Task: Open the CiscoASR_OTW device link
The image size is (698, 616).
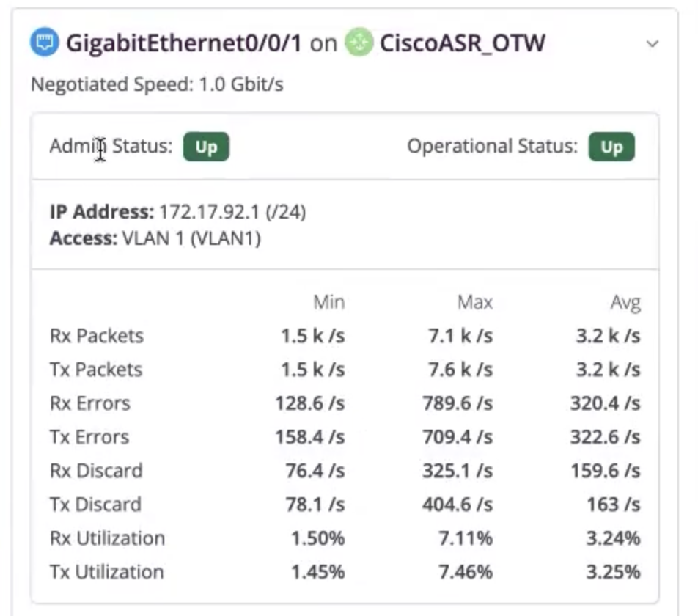Action: click(463, 43)
